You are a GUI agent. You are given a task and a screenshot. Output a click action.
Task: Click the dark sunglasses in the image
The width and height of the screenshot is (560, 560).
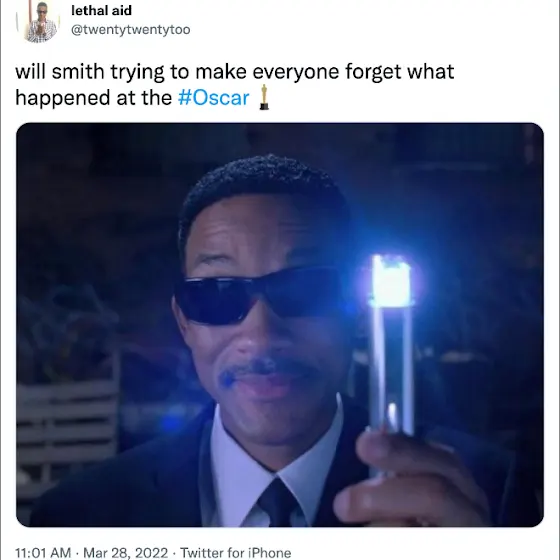[x=257, y=295]
